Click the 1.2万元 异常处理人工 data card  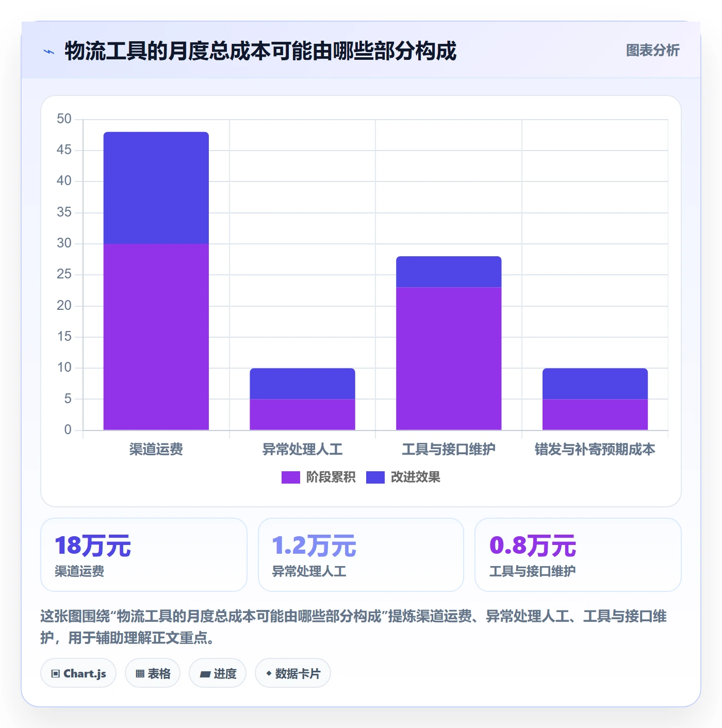pyautogui.click(x=361, y=555)
